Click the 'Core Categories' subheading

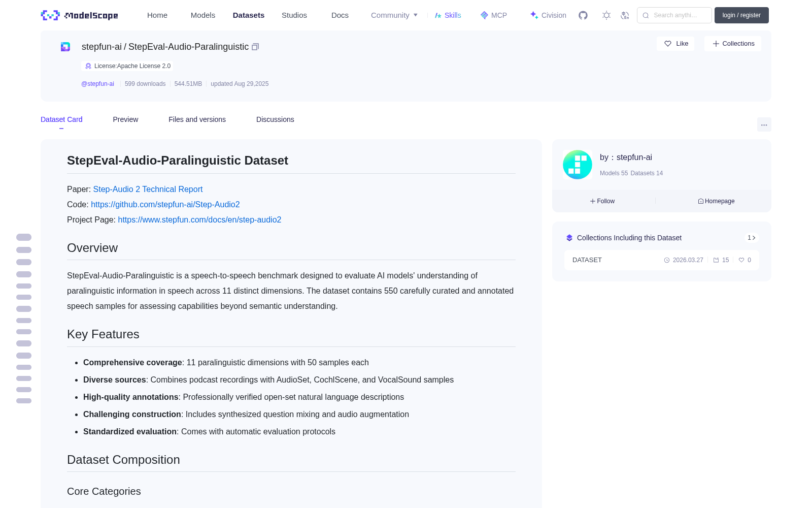pyautogui.click(x=104, y=491)
